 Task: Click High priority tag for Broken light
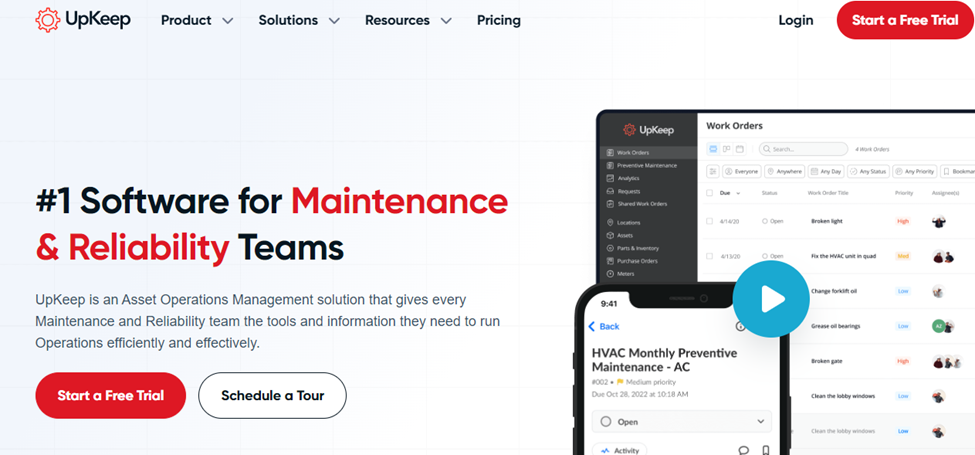point(903,221)
